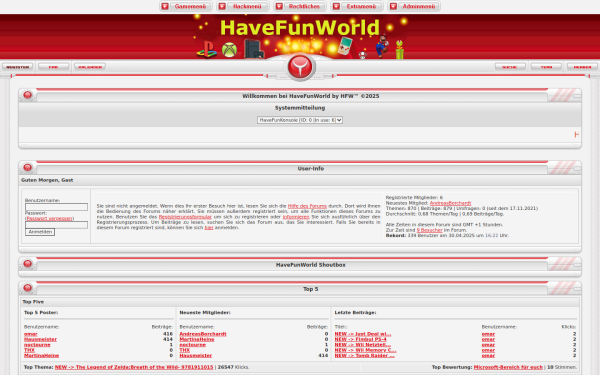600x375 pixels.
Task: Click the red orb icon on the User-Info panel
Action: [x=28, y=167]
